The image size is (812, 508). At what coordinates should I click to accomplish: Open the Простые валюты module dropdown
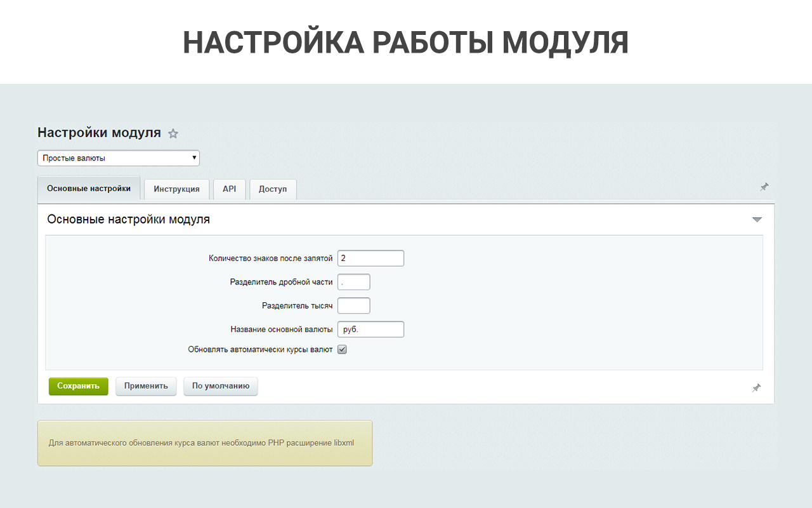119,158
